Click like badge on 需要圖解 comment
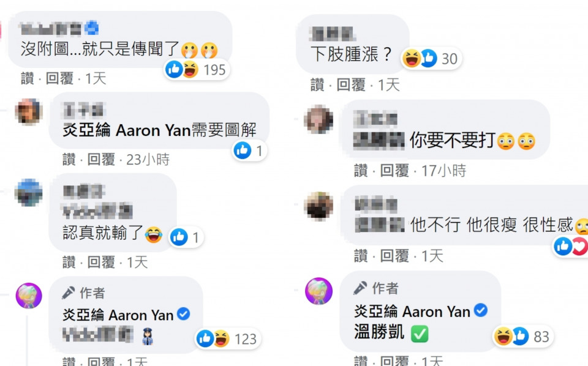The image size is (588, 366). pyautogui.click(x=249, y=151)
